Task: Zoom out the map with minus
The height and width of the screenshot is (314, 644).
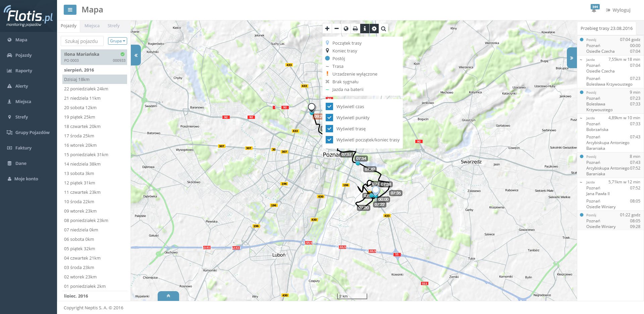Action: [x=336, y=29]
